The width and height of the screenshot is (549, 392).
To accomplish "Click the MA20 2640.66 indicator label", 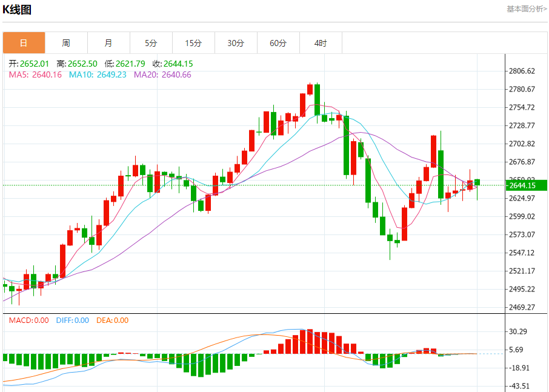I will 162,75.
